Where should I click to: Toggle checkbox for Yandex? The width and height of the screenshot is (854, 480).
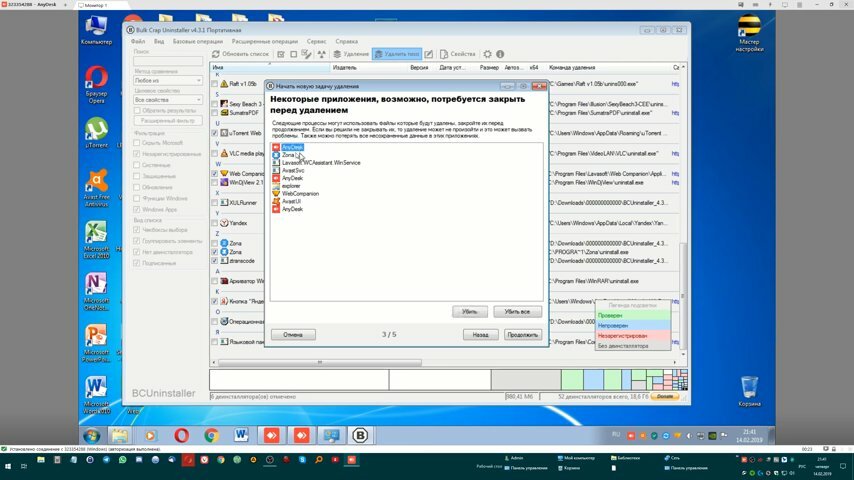point(215,223)
